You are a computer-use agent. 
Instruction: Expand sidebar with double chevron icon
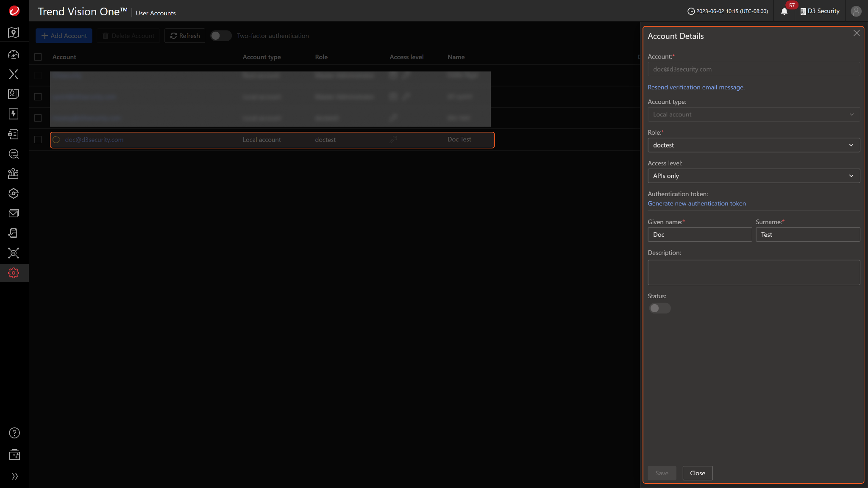14,476
